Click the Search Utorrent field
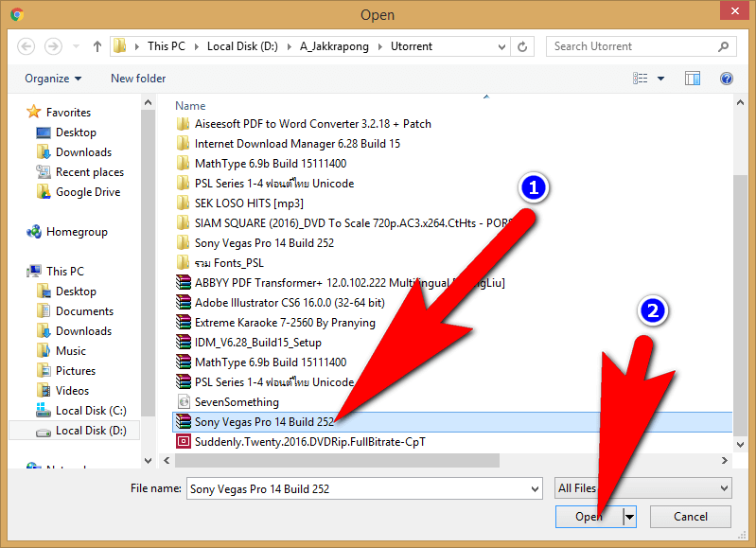The image size is (756, 548). (x=641, y=46)
